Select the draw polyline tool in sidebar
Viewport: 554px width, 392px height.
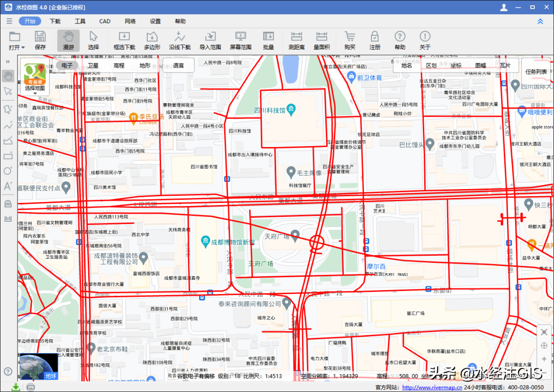(x=8, y=125)
